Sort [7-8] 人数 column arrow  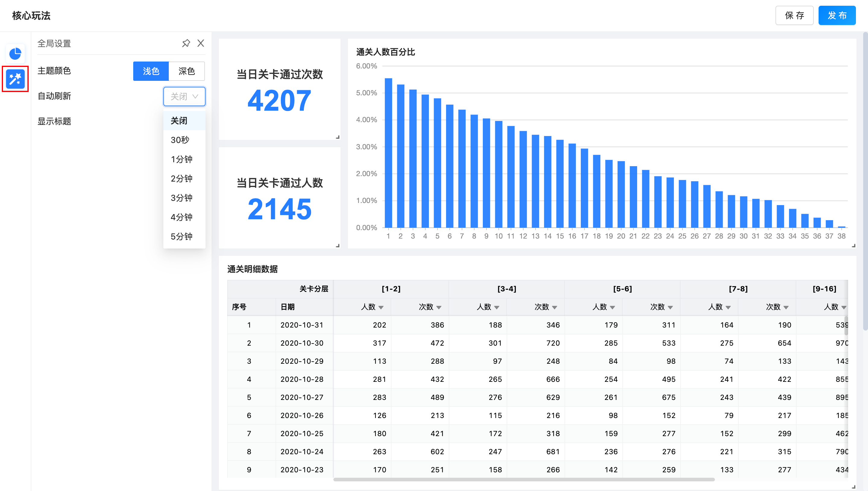[728, 307]
